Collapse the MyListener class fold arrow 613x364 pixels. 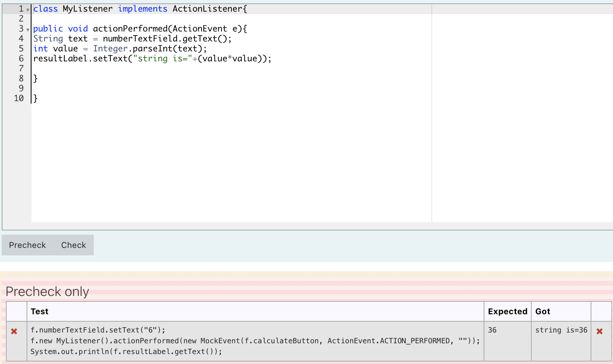point(27,10)
